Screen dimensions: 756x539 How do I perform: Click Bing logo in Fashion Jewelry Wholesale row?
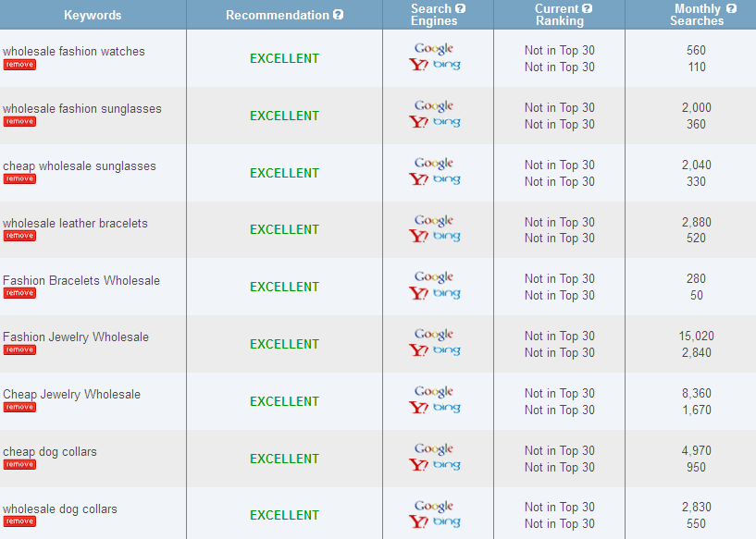point(446,350)
